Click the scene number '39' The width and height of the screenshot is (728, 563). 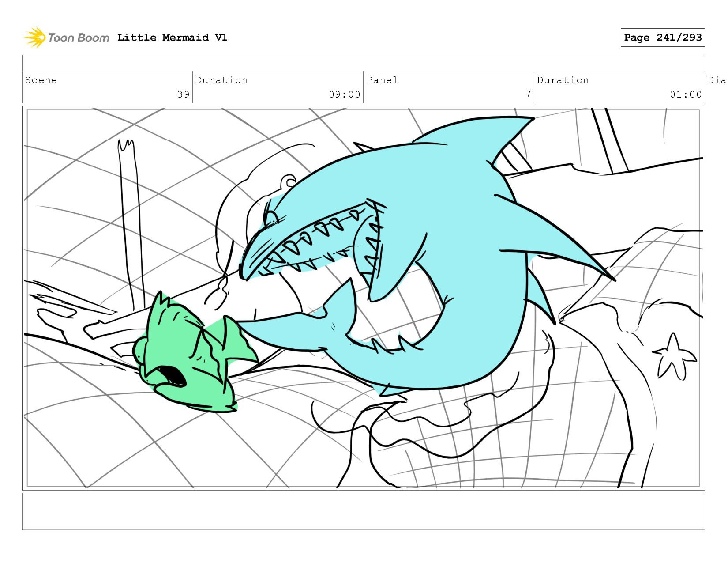click(x=184, y=94)
